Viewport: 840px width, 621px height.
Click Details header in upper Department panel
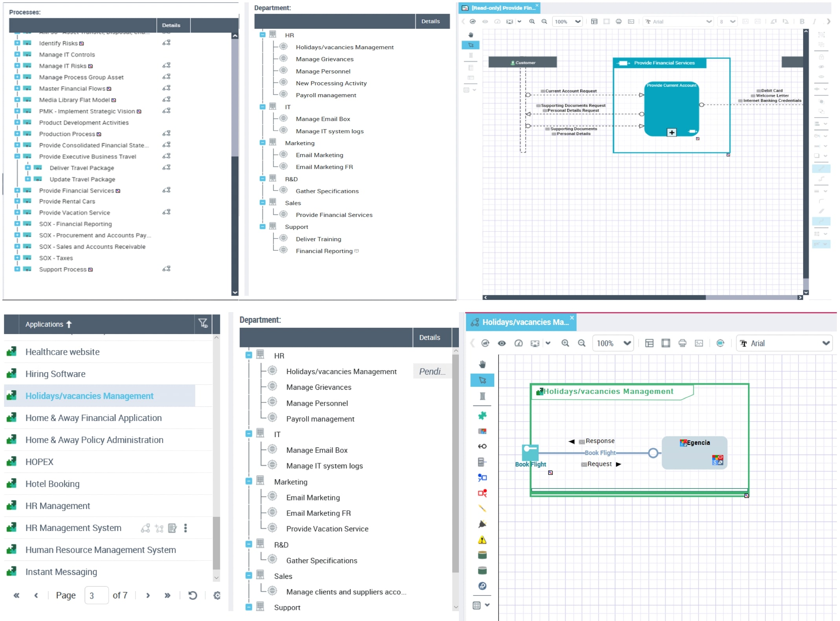click(x=430, y=21)
